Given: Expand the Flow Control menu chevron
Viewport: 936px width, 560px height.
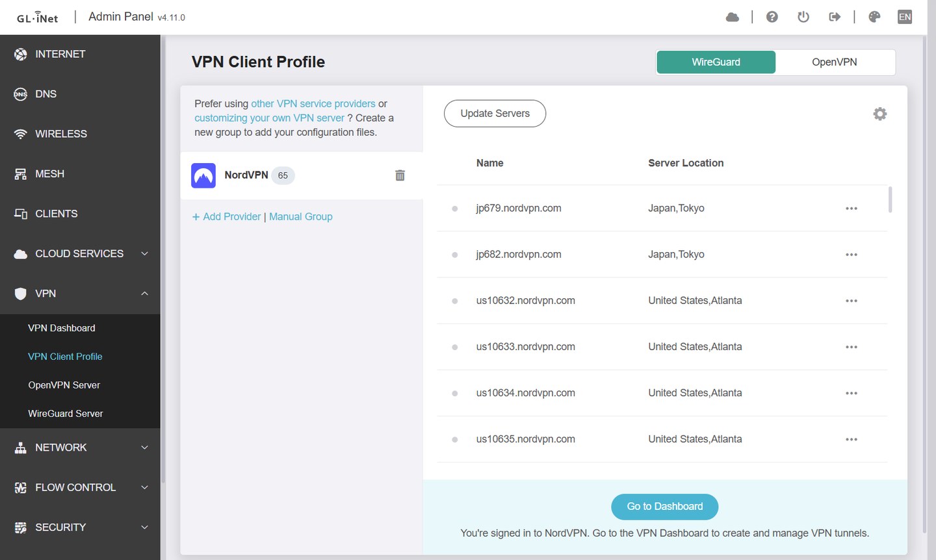Looking at the screenshot, I should click(145, 487).
